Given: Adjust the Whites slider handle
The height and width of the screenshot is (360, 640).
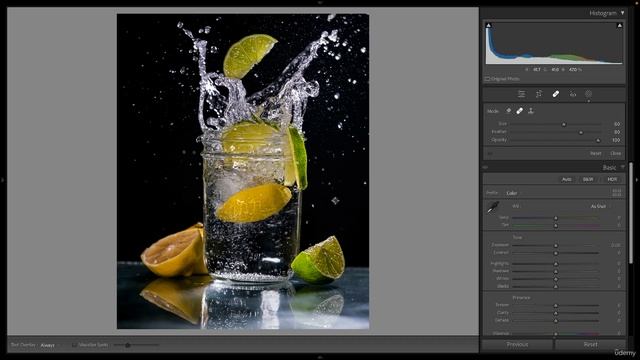Looking at the screenshot, I should 556,279.
